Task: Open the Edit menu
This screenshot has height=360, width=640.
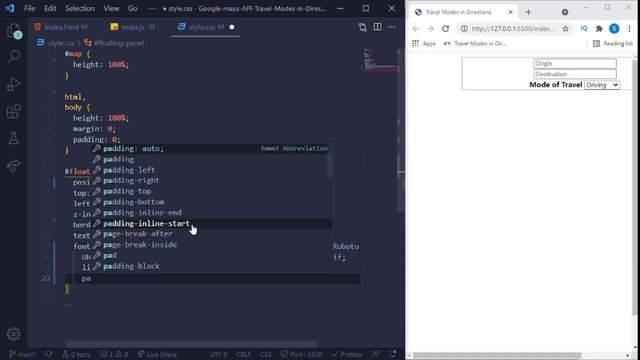Action: pyautogui.click(x=50, y=8)
